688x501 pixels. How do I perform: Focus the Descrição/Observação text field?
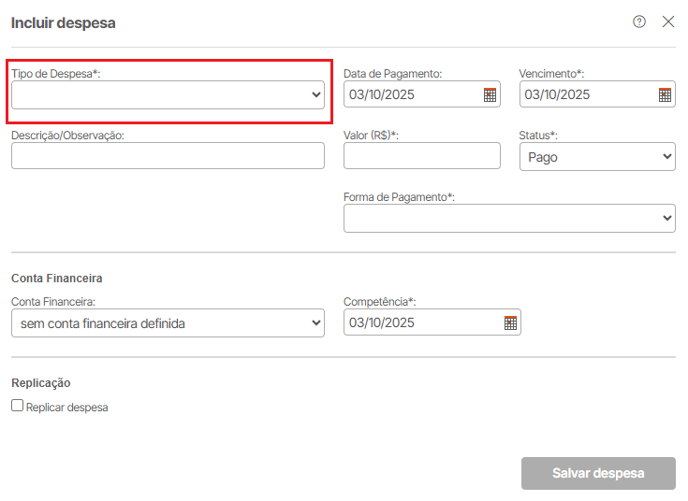(168, 156)
